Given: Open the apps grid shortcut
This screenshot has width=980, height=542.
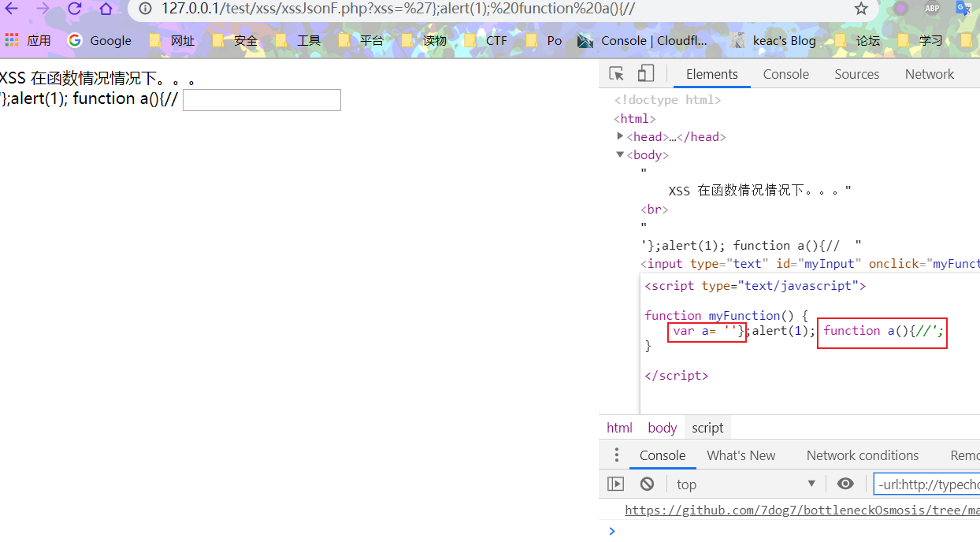Looking at the screenshot, I should 11,40.
